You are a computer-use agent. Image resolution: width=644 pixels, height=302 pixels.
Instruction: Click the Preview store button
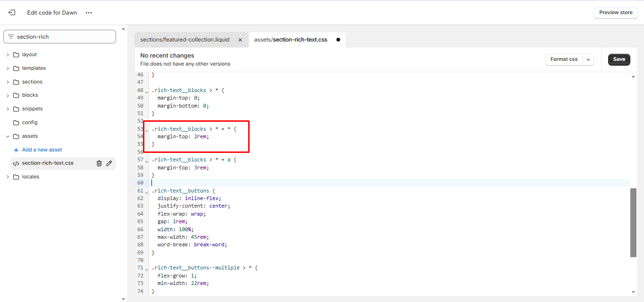click(616, 13)
